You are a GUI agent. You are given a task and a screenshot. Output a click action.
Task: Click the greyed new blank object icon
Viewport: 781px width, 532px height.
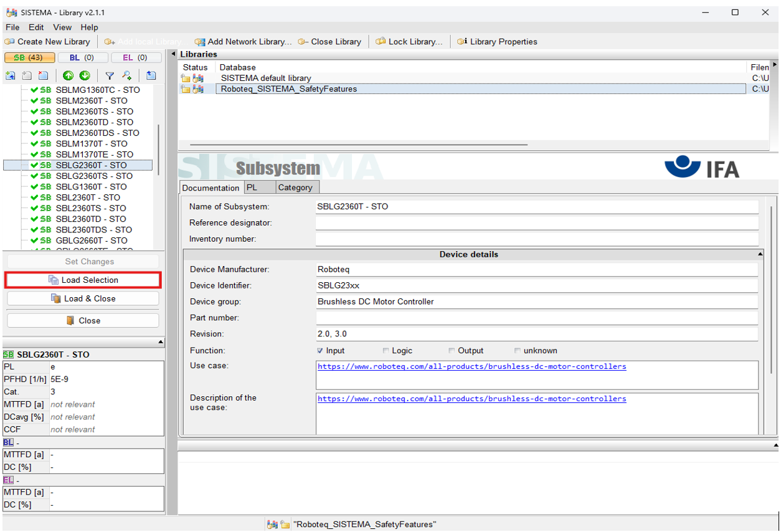click(x=27, y=75)
